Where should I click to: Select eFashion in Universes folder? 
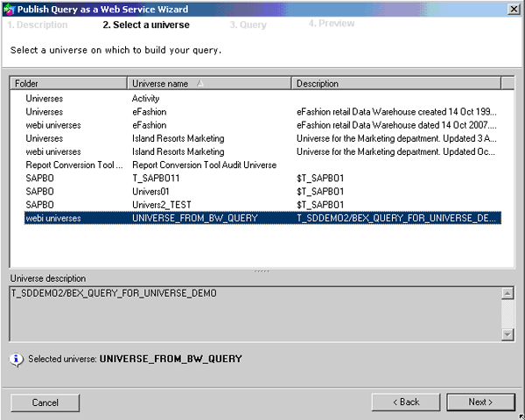(x=149, y=112)
